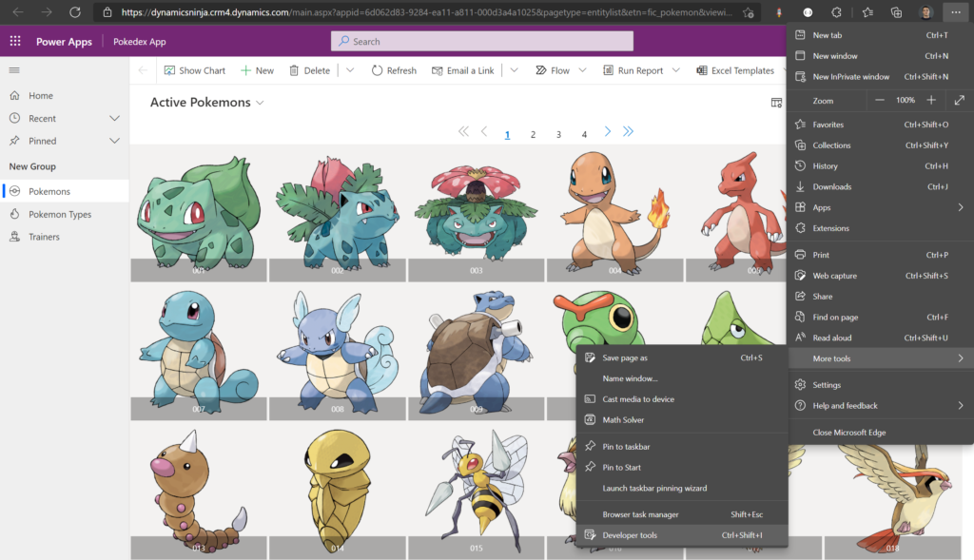Open Trainers in sidebar
The image size is (974, 560).
[x=65, y=237]
